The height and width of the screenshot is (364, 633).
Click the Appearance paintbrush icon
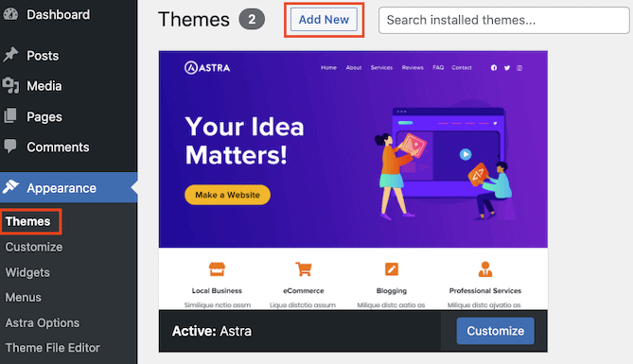tap(11, 186)
